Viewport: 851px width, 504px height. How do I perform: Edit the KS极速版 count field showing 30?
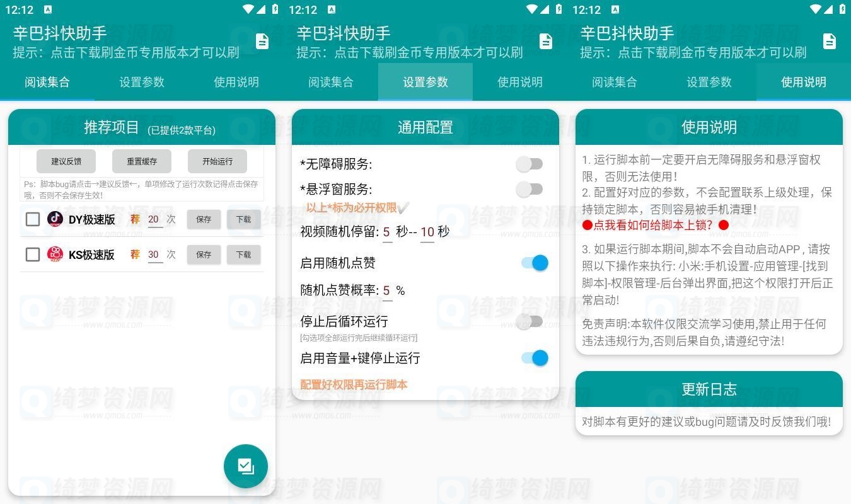click(154, 255)
